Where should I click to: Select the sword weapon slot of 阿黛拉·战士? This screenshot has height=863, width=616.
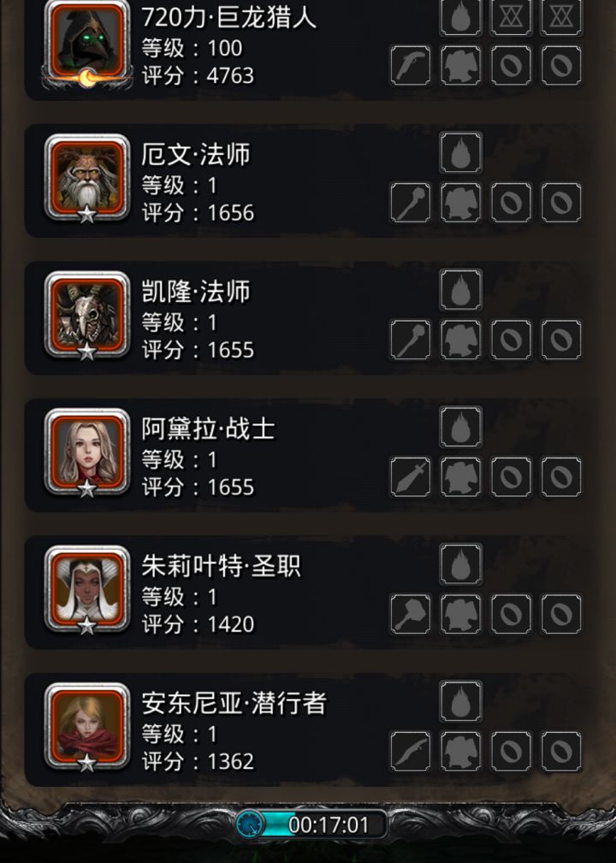[411, 477]
